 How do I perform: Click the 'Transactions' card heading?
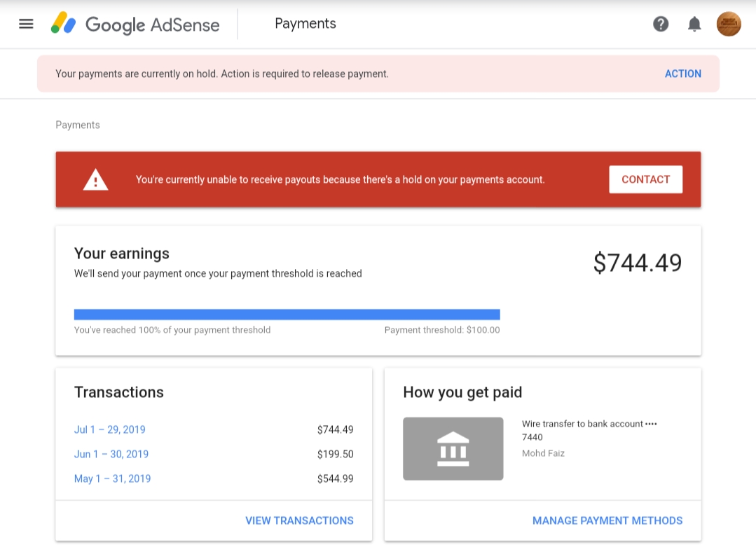pyautogui.click(x=118, y=392)
